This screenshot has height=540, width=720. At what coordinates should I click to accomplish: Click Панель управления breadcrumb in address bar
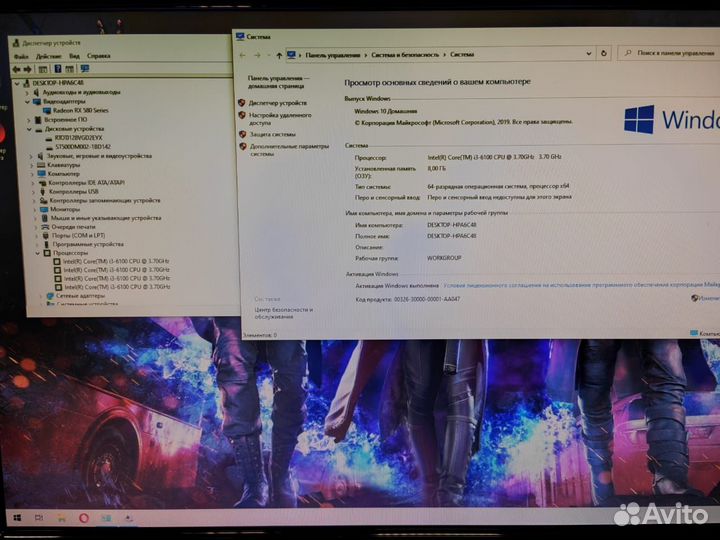pos(332,55)
